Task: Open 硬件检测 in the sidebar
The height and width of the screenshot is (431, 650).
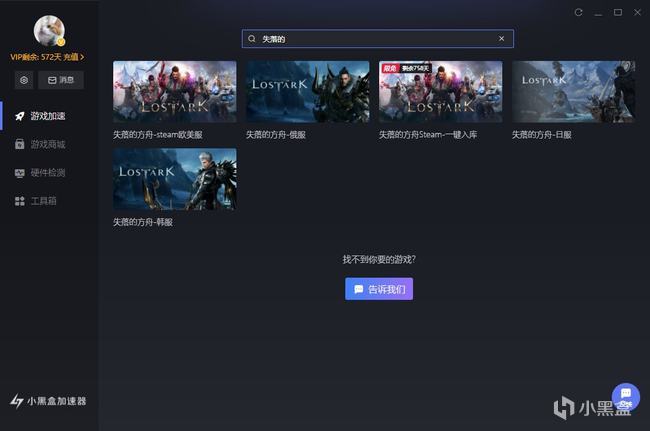Action: click(50, 172)
